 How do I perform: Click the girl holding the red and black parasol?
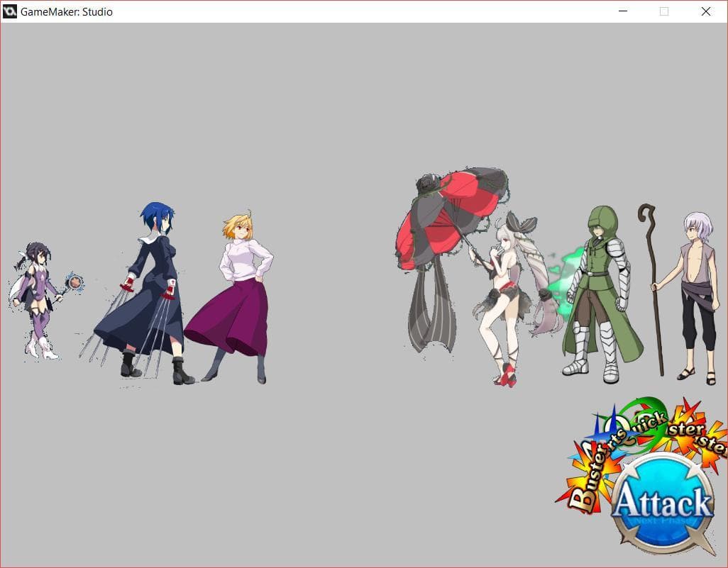(x=478, y=277)
